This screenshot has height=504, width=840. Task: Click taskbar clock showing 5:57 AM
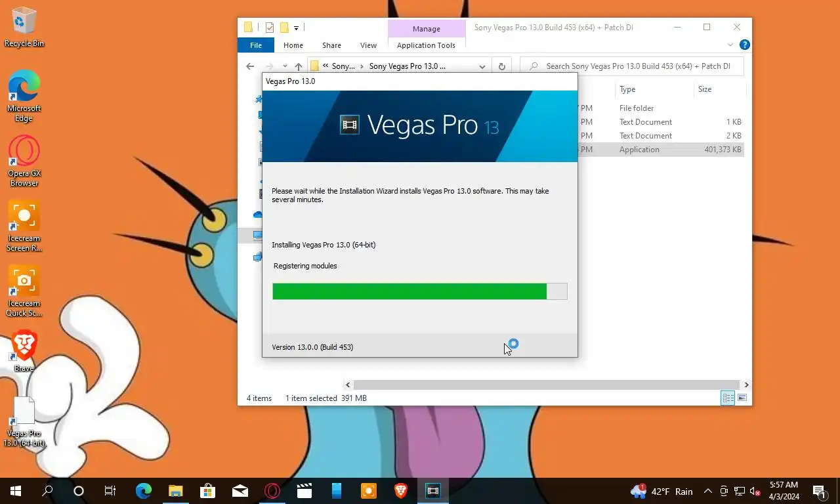(x=784, y=491)
